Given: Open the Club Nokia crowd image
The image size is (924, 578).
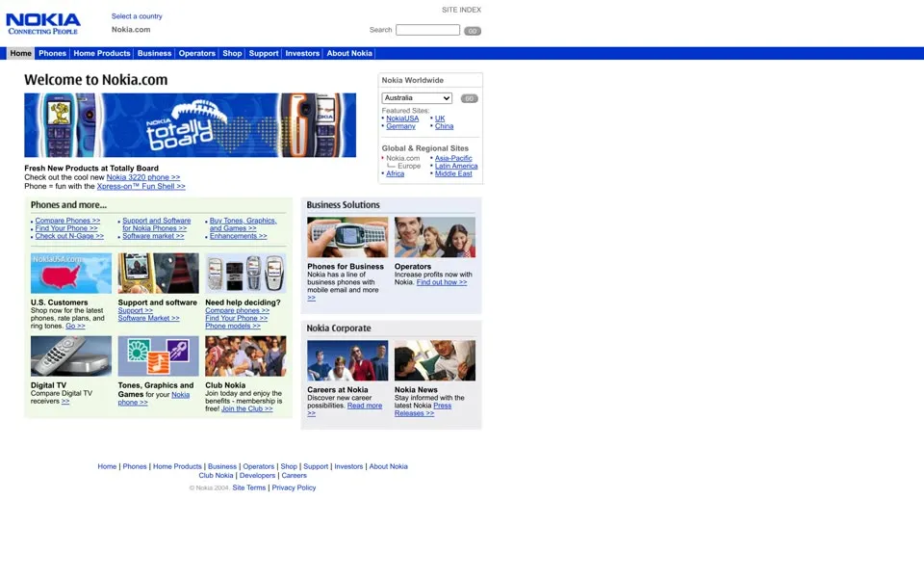Looking at the screenshot, I should [x=245, y=356].
